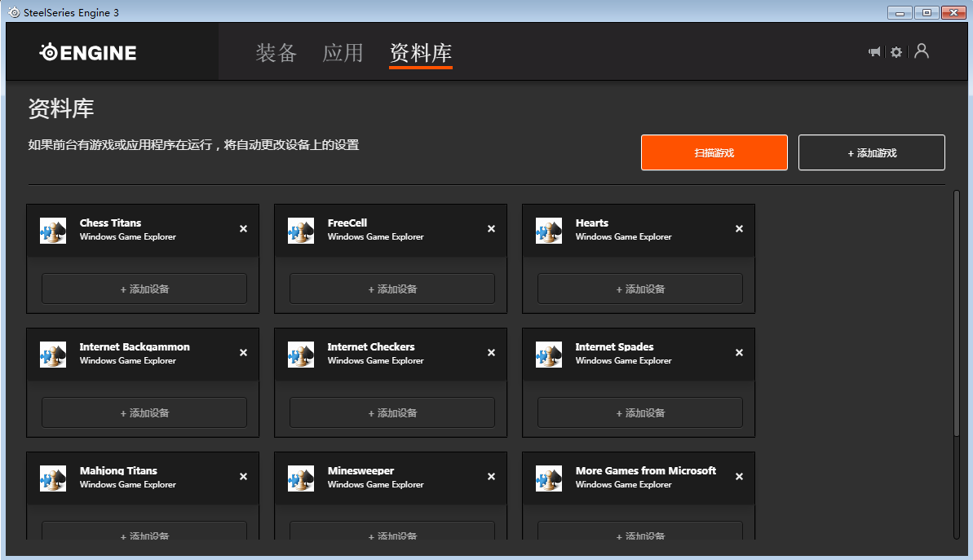Remove Internet Spades from the library
Viewport: 973px width, 560px height.
(739, 353)
